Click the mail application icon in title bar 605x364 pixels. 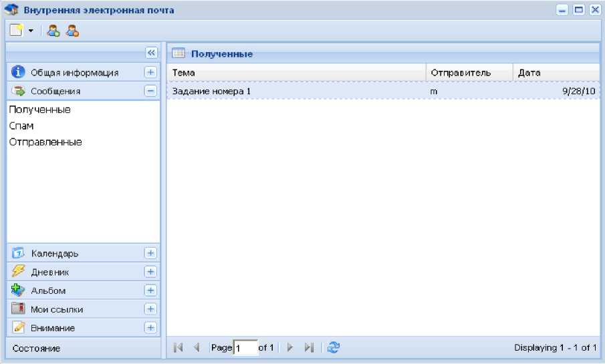(x=11, y=9)
